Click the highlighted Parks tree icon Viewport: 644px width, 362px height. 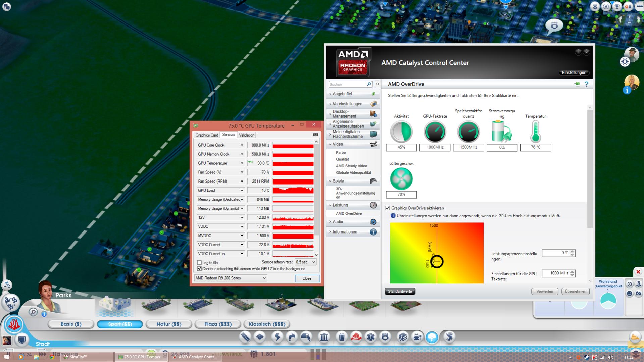432,337
